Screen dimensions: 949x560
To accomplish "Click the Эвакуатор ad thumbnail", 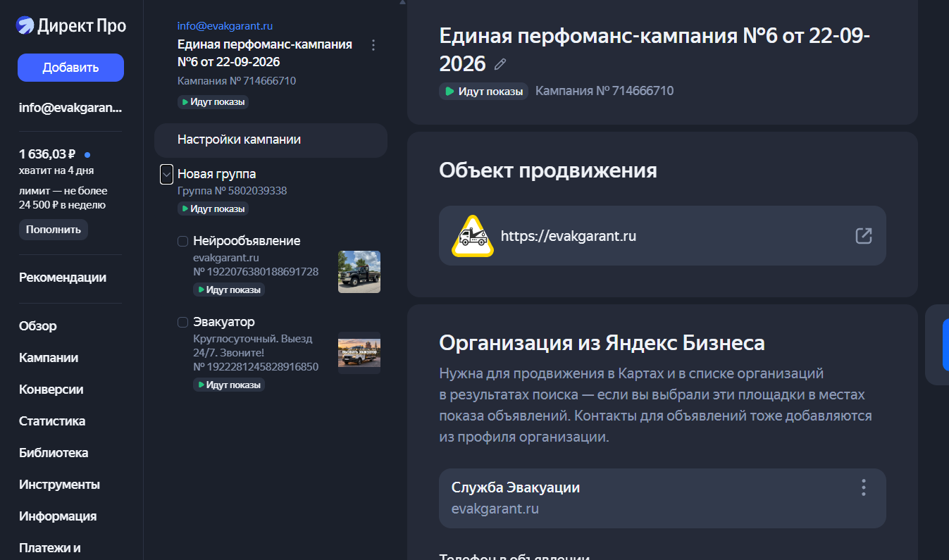I will click(x=359, y=353).
